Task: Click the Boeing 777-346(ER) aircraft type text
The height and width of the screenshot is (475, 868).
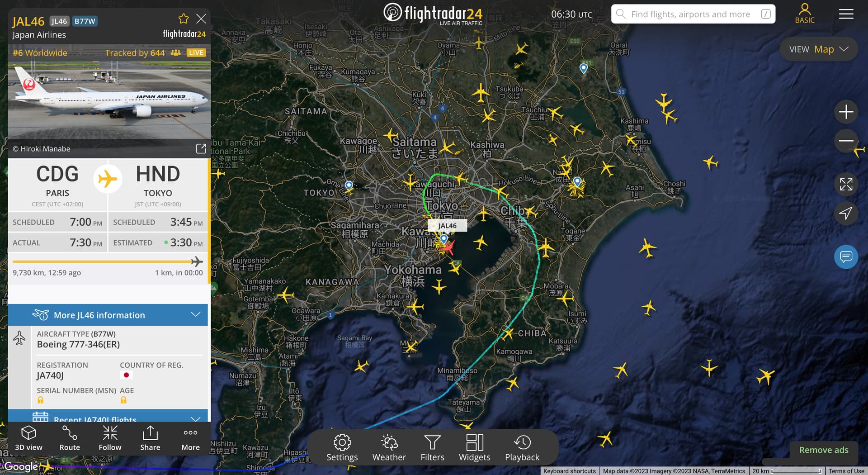Action: click(78, 344)
